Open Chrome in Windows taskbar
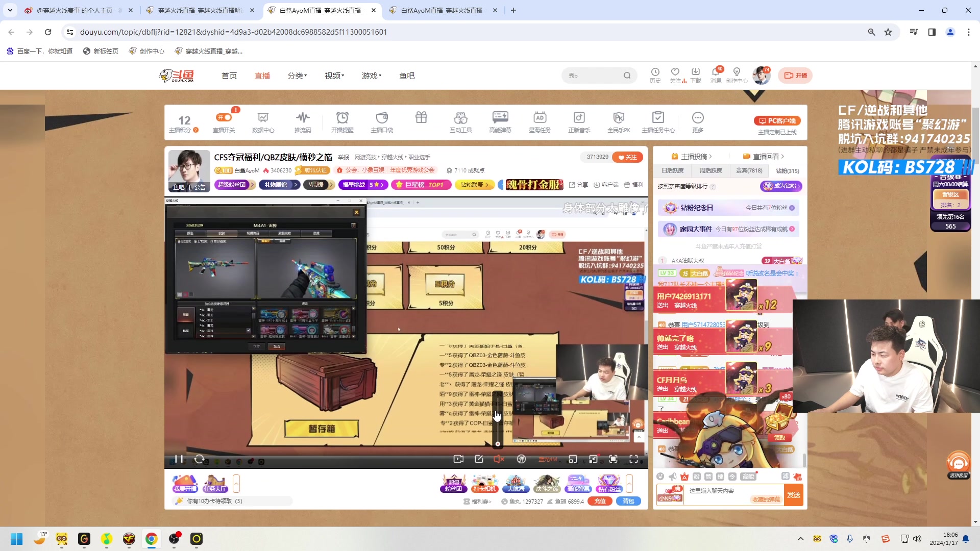 point(151,539)
